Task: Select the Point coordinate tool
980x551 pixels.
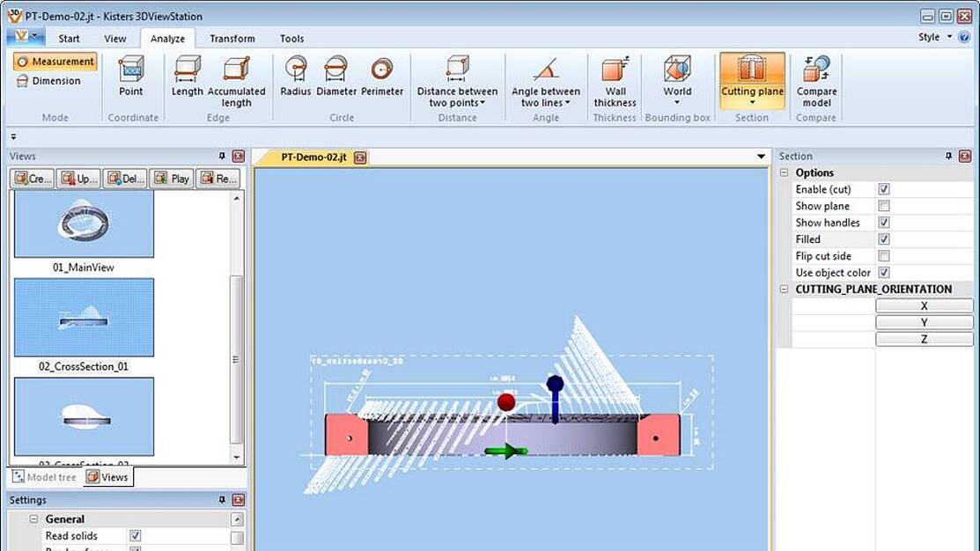Action: coord(130,76)
